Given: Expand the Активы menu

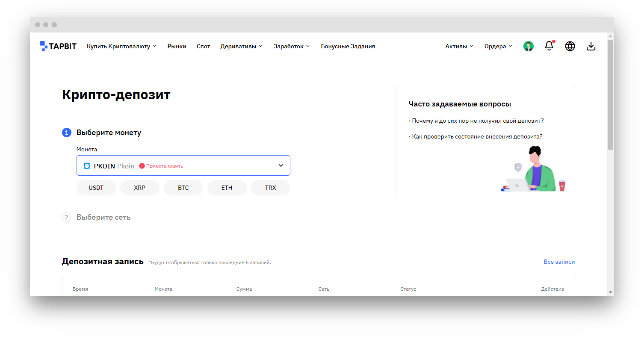Looking at the screenshot, I should pos(459,46).
